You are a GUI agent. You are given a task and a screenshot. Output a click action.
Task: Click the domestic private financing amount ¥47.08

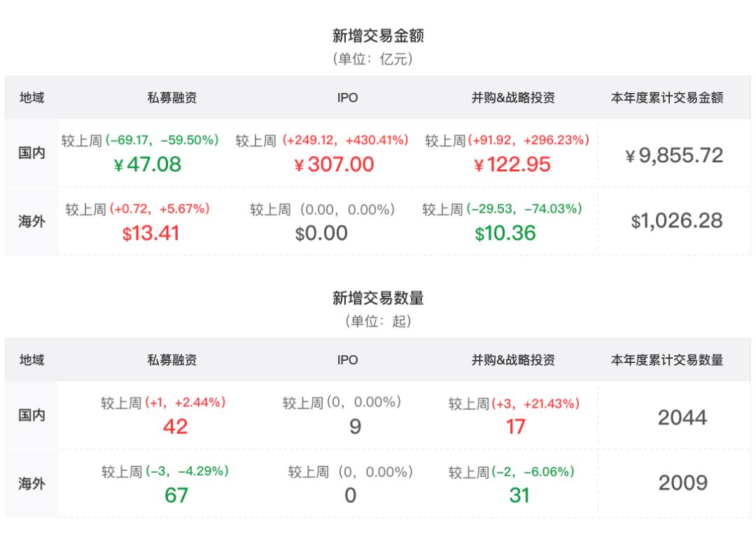tap(147, 165)
